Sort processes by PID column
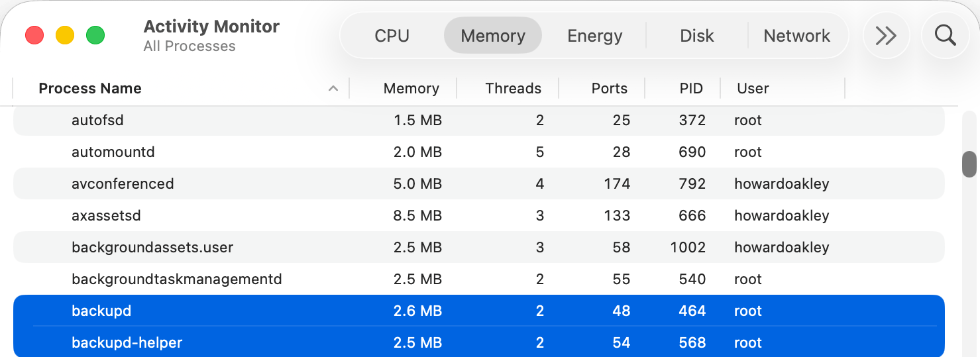 [690, 89]
